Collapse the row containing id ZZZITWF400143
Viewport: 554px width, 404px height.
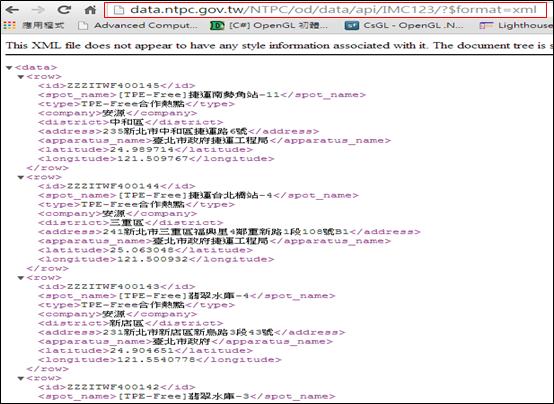[x=21, y=278]
